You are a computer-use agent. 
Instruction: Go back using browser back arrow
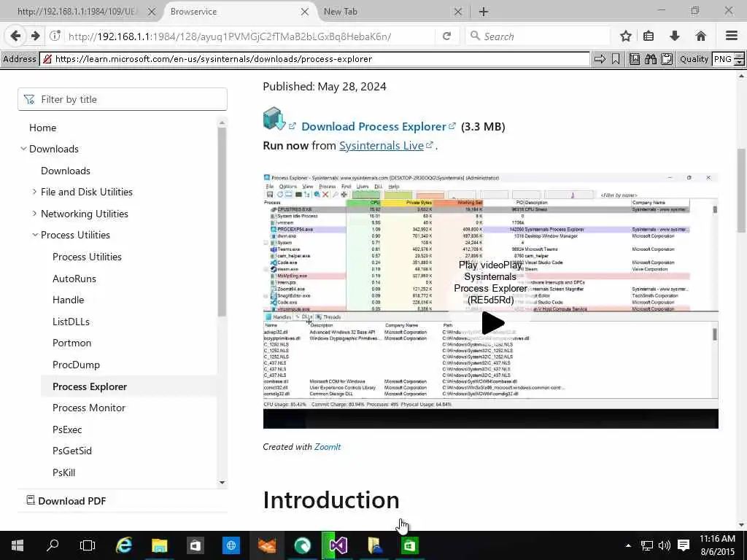tap(16, 36)
